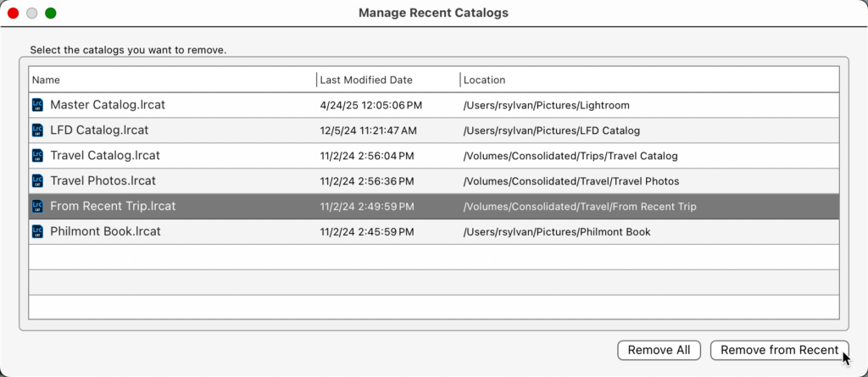Click the Travel Catalog.lrcat file icon
This screenshot has width=868, height=377.
click(x=37, y=156)
